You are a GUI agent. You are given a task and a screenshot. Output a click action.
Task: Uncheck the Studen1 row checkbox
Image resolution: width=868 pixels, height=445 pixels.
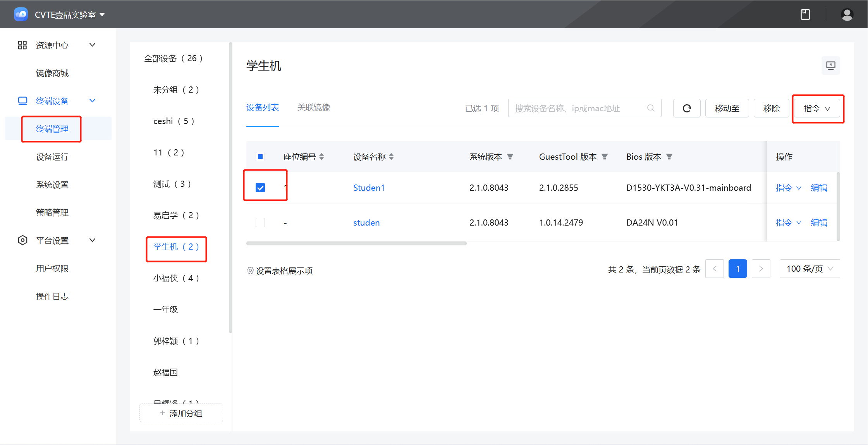(x=260, y=188)
